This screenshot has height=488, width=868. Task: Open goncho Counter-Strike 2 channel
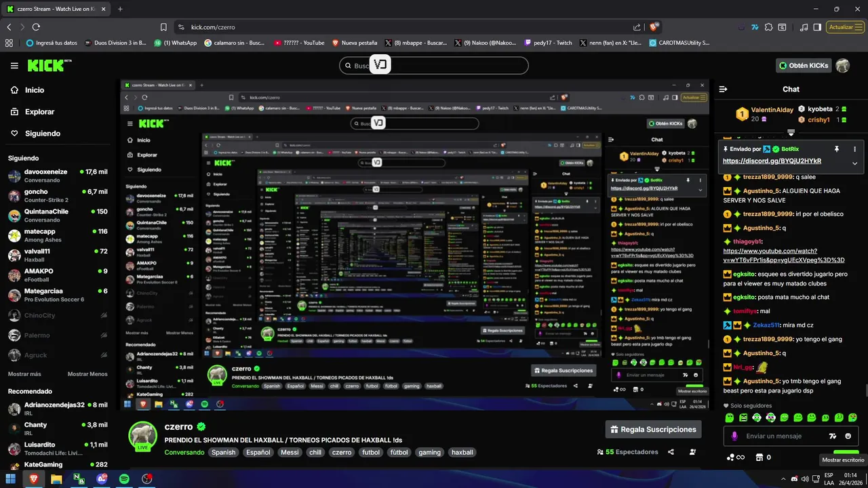(58, 196)
